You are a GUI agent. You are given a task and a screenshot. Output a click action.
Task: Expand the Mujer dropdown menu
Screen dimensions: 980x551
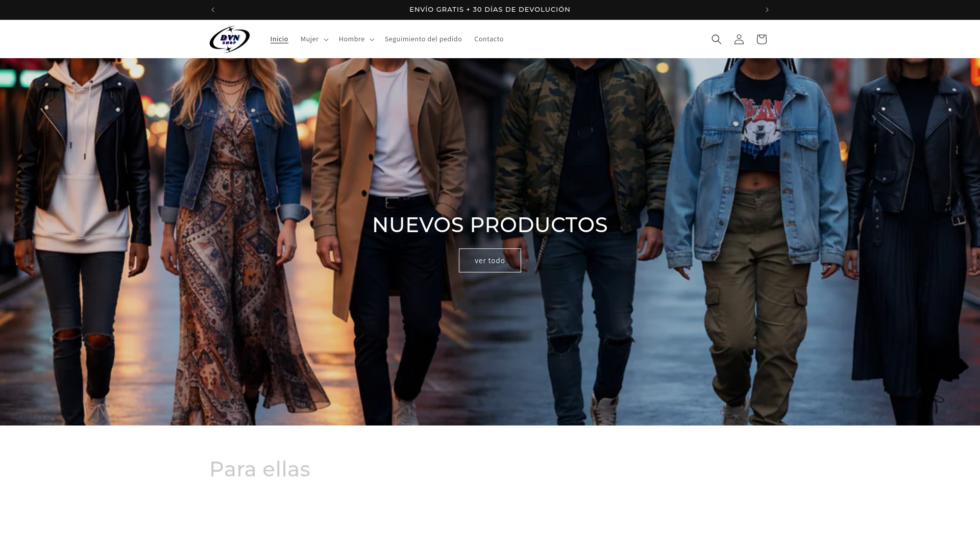314,39
